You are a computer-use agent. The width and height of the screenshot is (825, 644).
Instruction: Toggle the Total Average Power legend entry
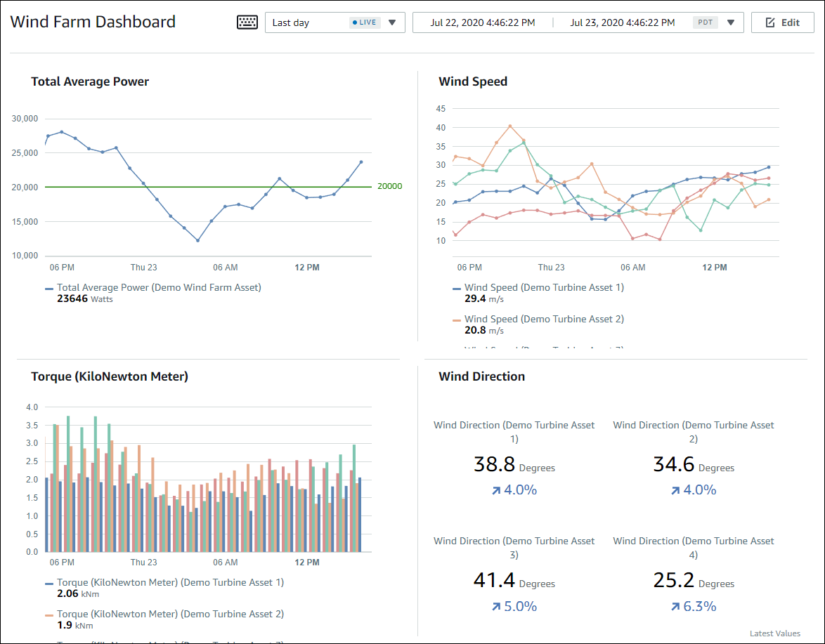click(159, 287)
